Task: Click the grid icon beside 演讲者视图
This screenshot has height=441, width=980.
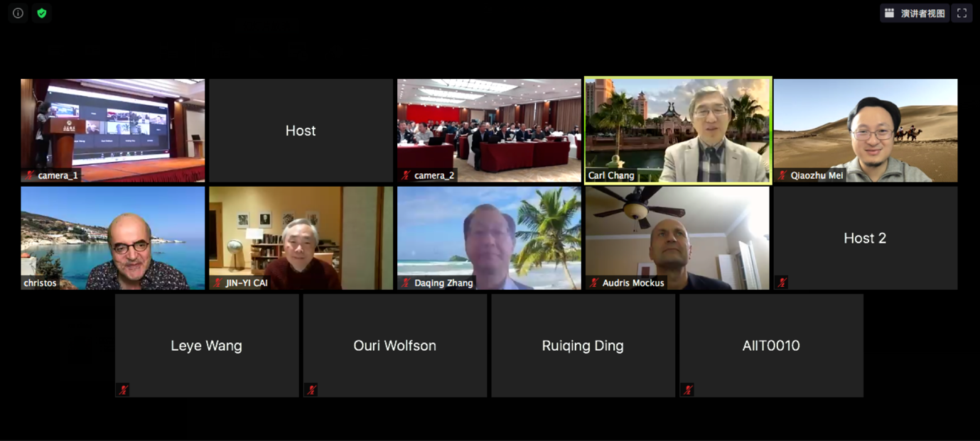Action: pos(889,13)
